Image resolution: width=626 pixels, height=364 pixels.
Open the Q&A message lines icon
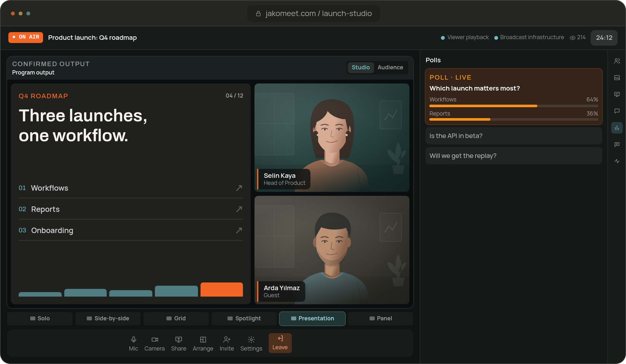(617, 144)
